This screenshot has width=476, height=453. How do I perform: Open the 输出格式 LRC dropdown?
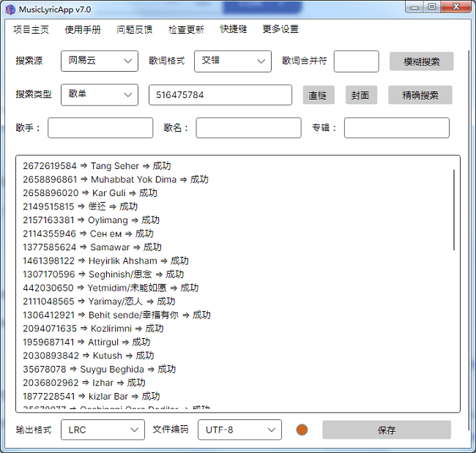103,430
